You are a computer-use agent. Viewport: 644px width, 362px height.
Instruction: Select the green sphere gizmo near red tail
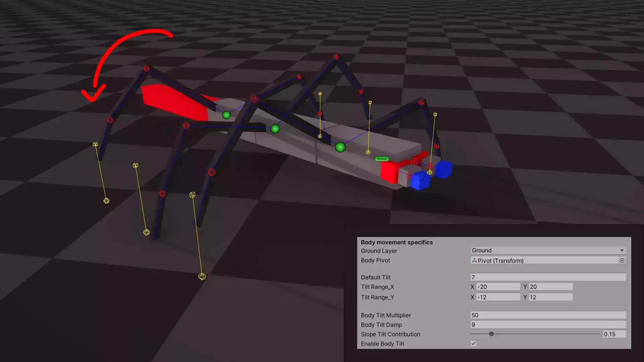226,115
